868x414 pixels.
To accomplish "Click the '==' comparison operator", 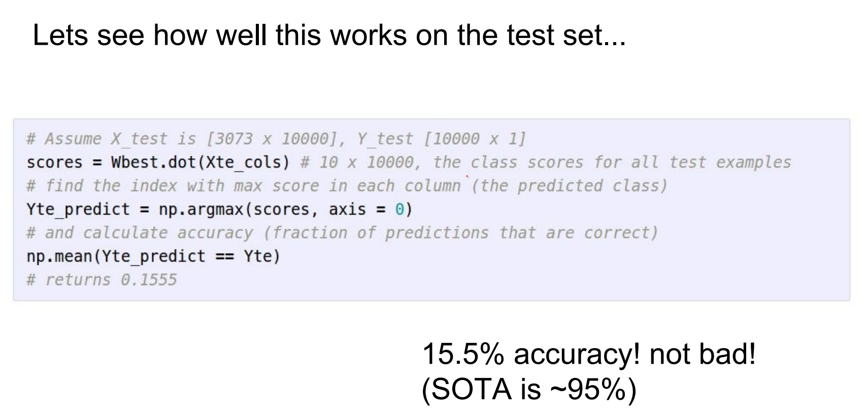I will point(224,256).
